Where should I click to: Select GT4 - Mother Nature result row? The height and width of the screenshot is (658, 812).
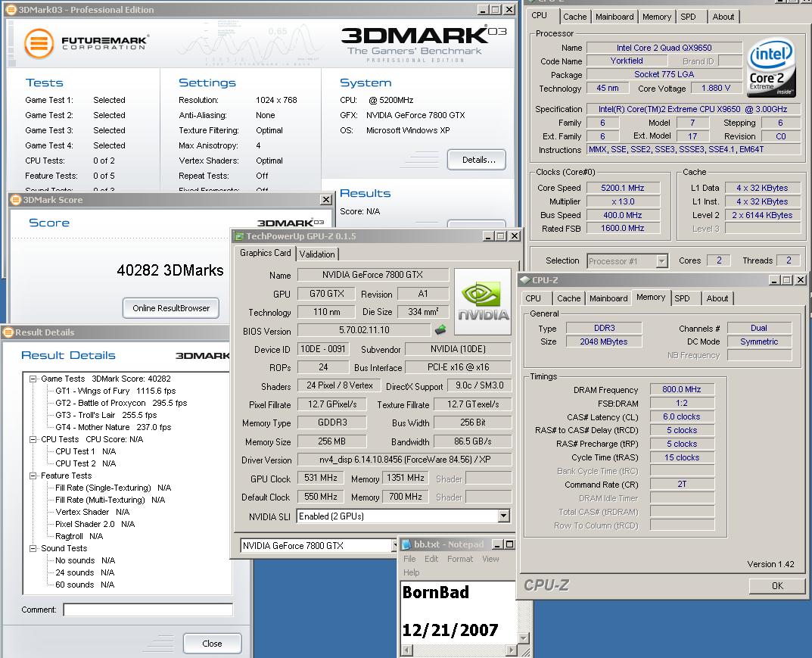pyautogui.click(x=113, y=427)
